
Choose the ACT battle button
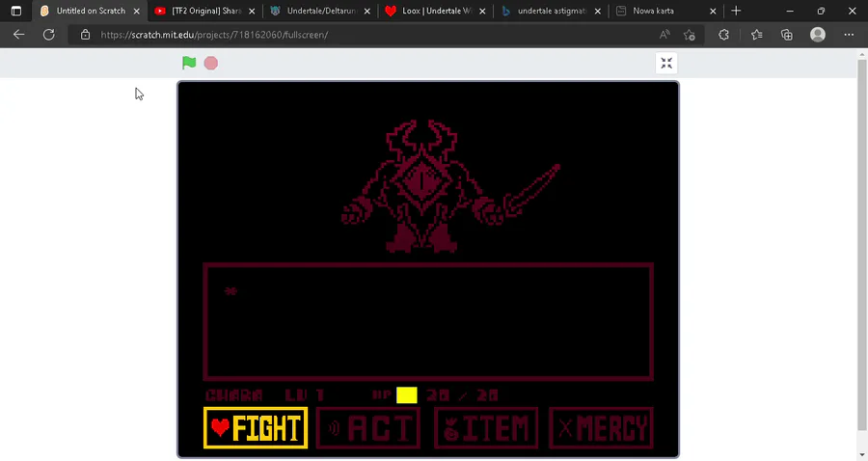(368, 428)
